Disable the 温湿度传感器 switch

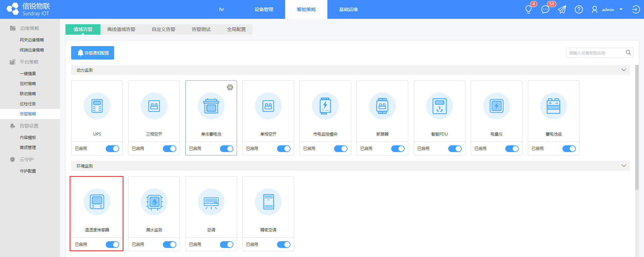tap(112, 245)
